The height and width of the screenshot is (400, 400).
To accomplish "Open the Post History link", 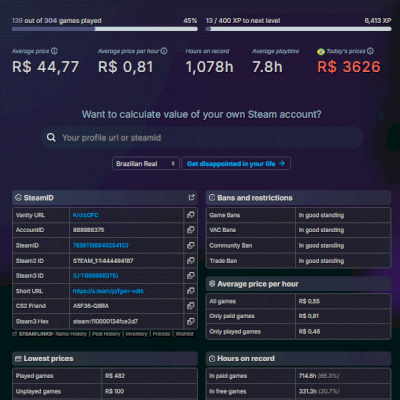I will click(106, 334).
